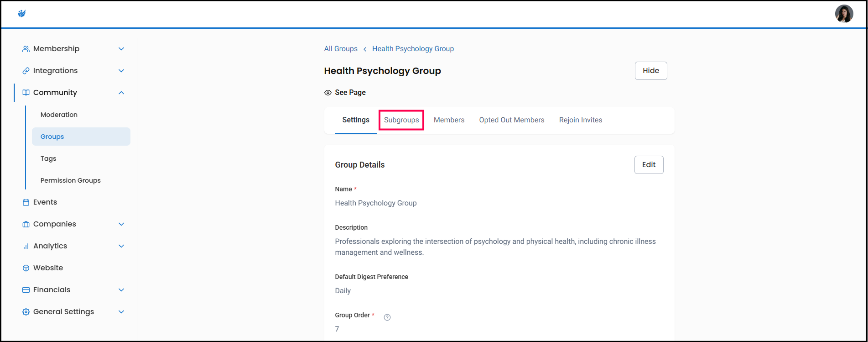Click Edit in Group Details
This screenshot has width=868, height=342.
point(649,165)
